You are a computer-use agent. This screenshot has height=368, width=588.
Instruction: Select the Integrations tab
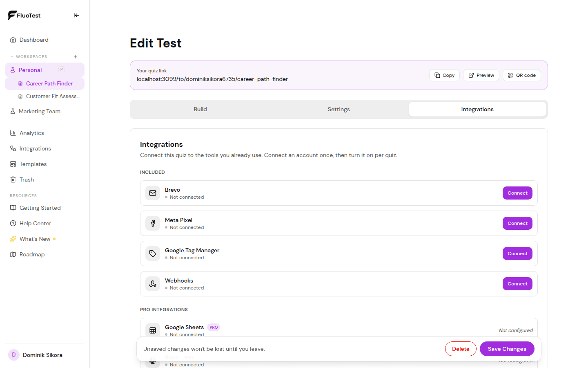pos(477,109)
